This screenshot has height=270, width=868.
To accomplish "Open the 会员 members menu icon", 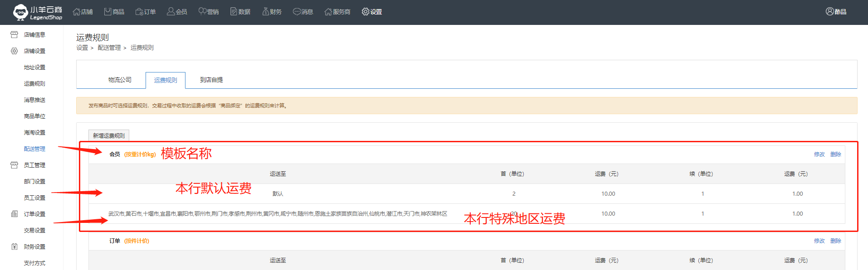I will [x=171, y=12].
